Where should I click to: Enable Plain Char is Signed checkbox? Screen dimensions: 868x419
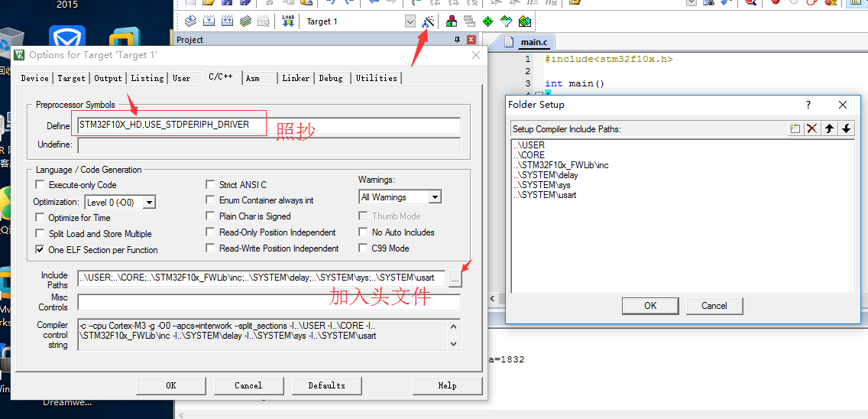pyautogui.click(x=210, y=216)
